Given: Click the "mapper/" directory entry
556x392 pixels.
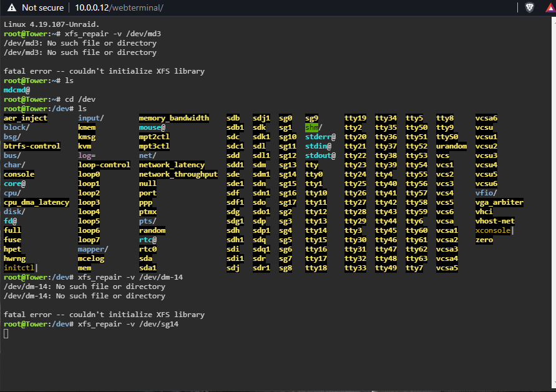Looking at the screenshot, I should coord(93,249).
